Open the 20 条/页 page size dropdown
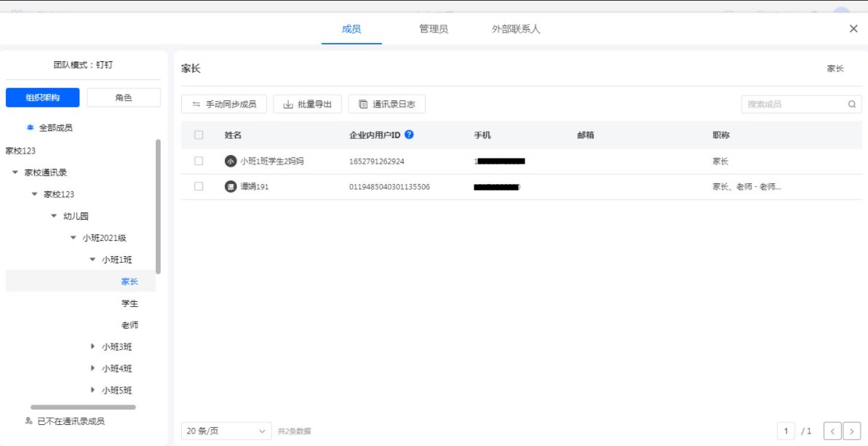Viewport: 868px width, 446px height. coord(226,431)
